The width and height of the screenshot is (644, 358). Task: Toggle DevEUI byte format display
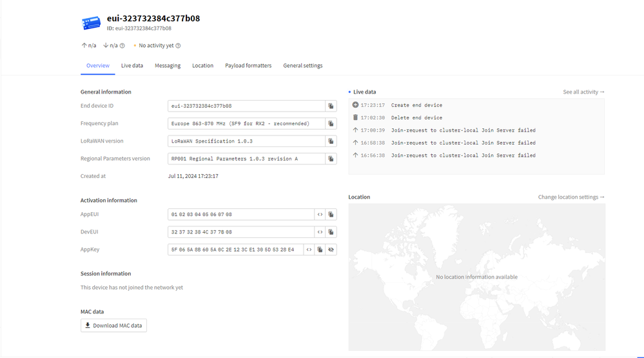pyautogui.click(x=320, y=232)
